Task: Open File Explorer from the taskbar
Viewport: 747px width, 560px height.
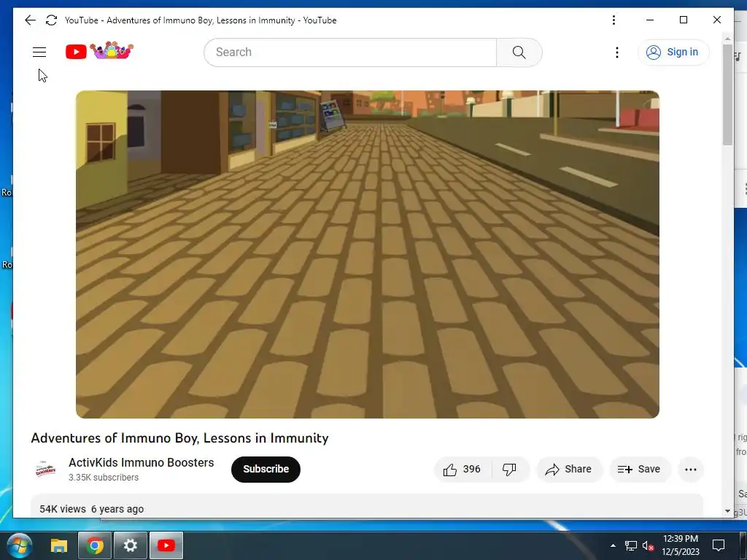Action: pos(59,545)
